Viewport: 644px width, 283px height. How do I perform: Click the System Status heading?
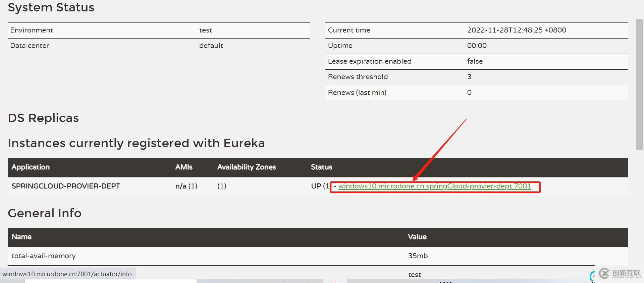[x=51, y=7]
